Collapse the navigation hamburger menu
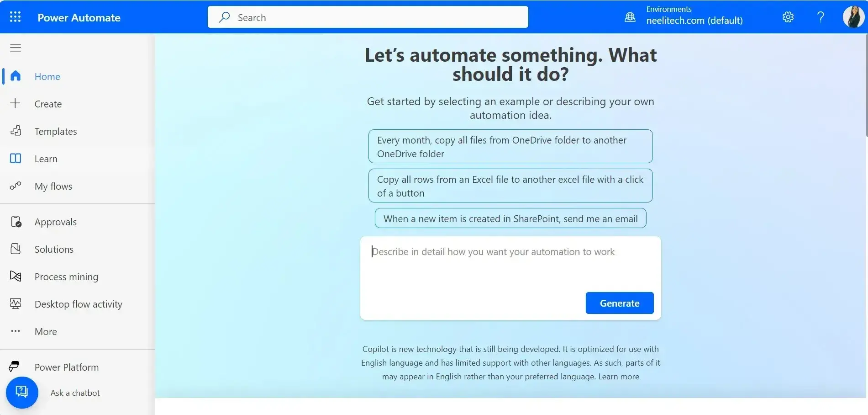This screenshot has width=868, height=415. [x=16, y=48]
